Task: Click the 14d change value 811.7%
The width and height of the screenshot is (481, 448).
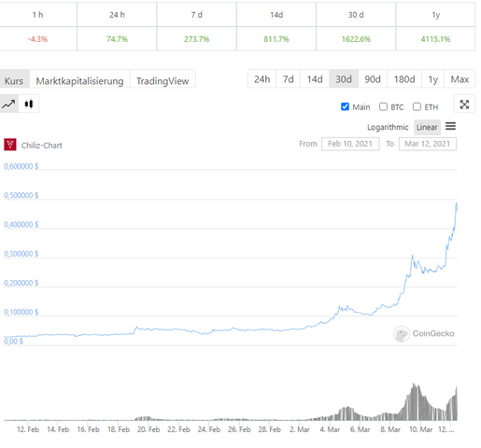Action: click(276, 39)
